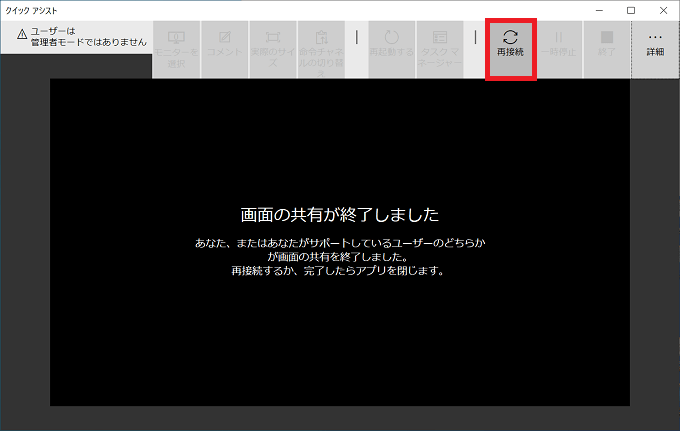The image size is (680, 431).
Task: Click the 終了 stop button
Action: click(x=607, y=49)
